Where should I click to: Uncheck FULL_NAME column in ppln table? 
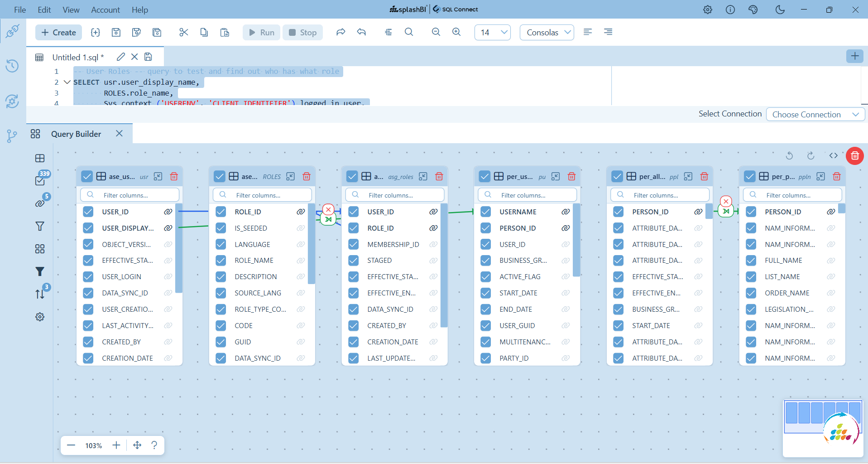point(751,261)
